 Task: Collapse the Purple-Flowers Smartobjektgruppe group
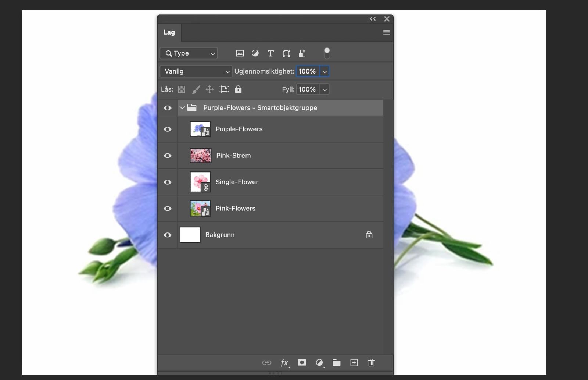182,108
